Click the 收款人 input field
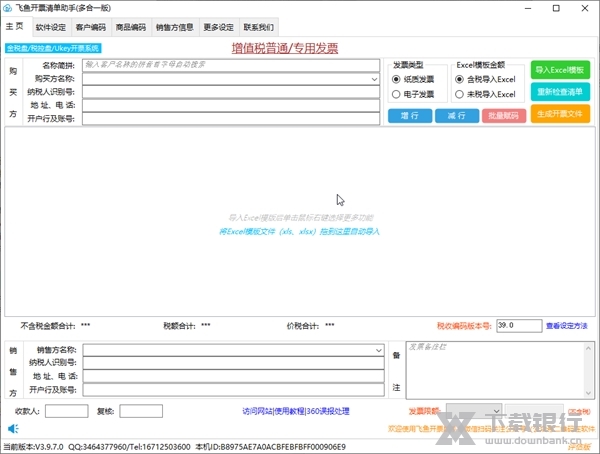Image resolution: width=600 pixels, height=454 pixels. 67,411
